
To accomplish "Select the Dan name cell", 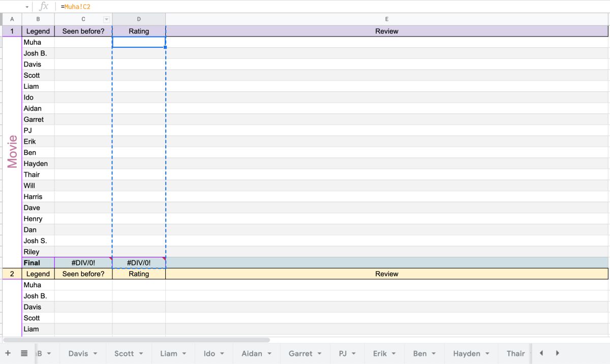I will point(38,229).
